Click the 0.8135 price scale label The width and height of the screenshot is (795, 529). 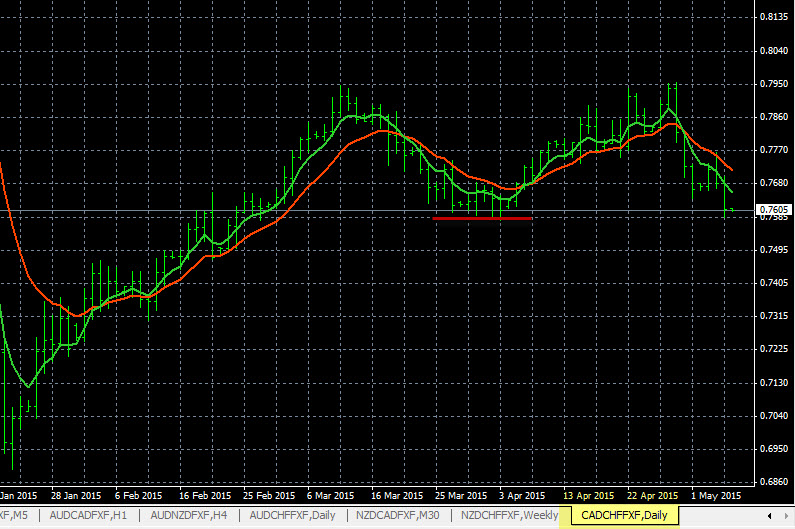(x=774, y=17)
